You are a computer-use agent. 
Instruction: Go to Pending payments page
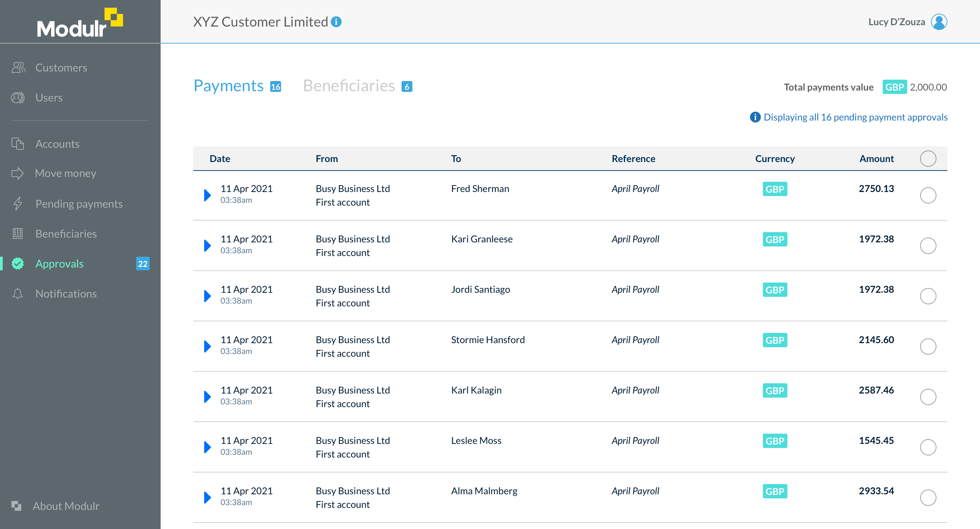coord(79,204)
